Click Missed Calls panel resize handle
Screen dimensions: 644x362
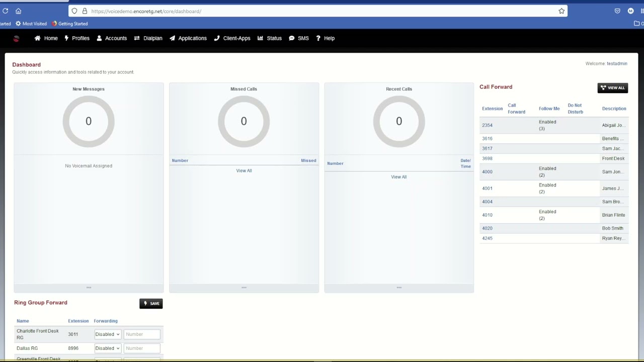(244, 288)
